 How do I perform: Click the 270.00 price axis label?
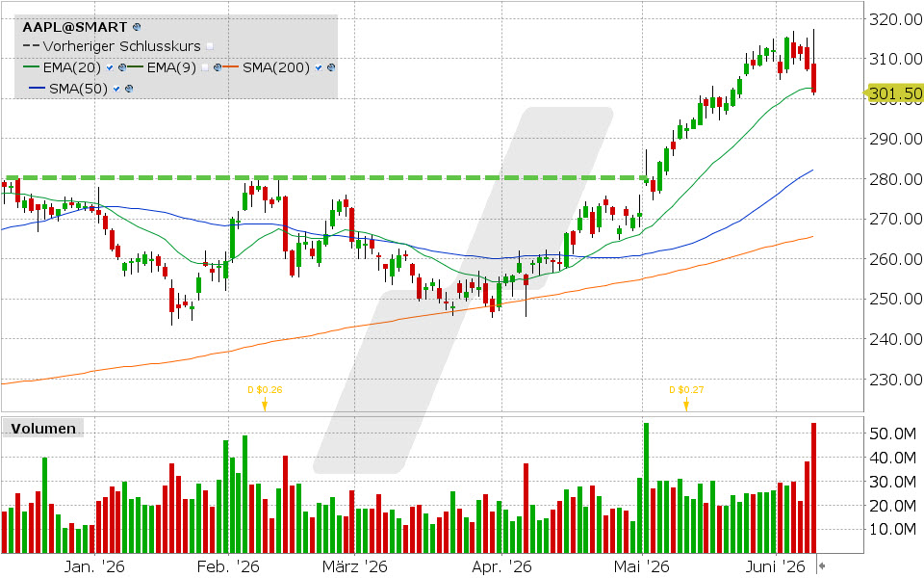(x=896, y=219)
